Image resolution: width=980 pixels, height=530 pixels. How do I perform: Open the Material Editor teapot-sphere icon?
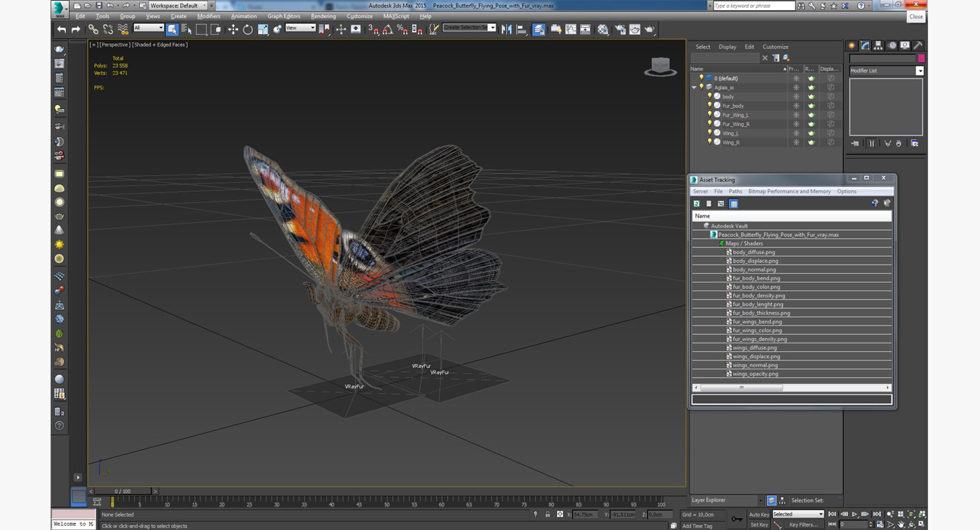(603, 30)
